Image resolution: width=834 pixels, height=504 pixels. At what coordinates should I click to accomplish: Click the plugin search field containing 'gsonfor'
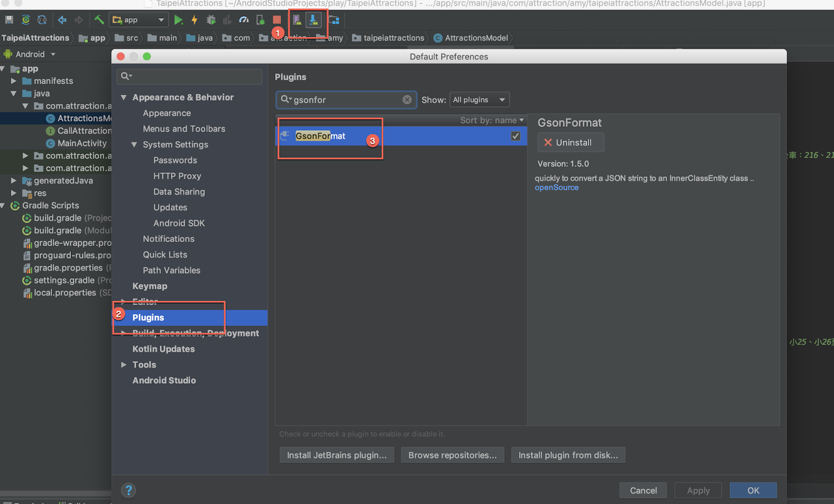[x=346, y=100]
